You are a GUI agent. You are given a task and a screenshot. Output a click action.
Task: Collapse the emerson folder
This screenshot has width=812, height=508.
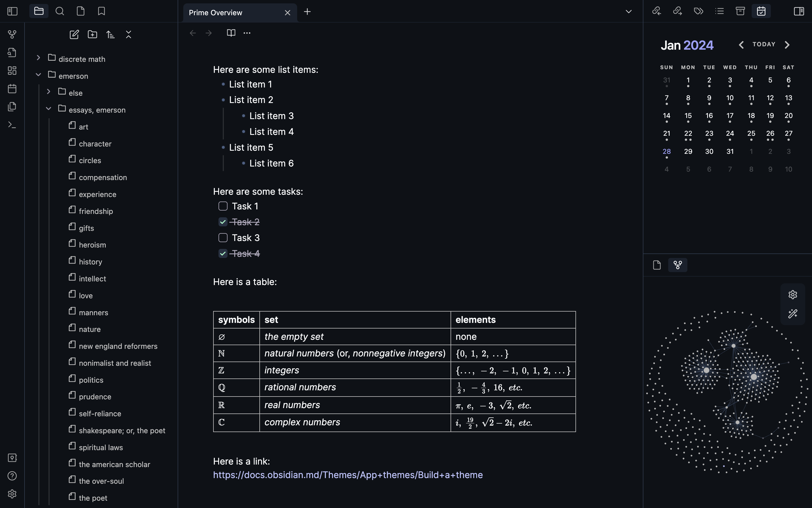(38, 75)
